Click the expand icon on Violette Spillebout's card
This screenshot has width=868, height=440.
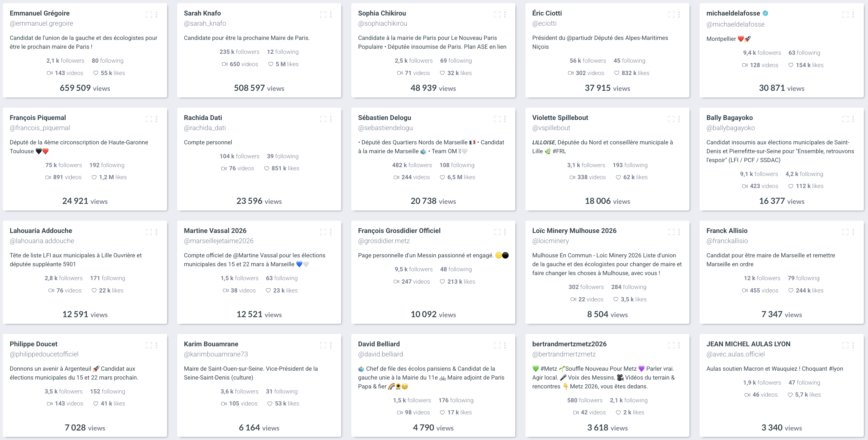pyautogui.click(x=671, y=119)
